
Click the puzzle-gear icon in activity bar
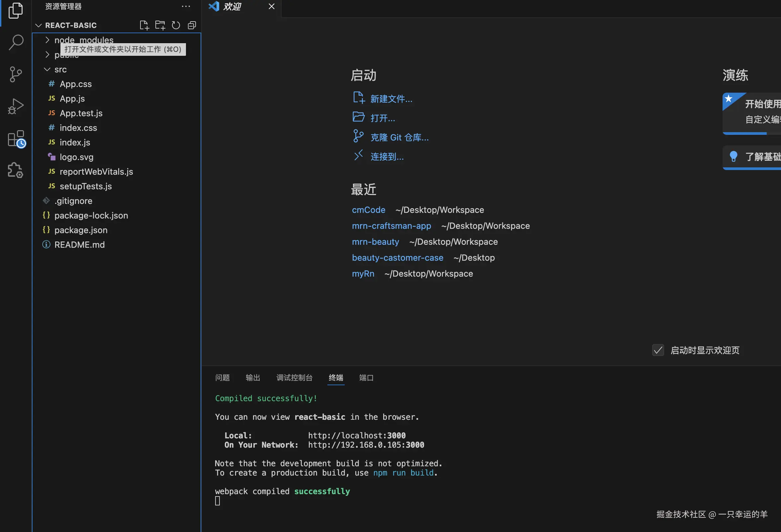[x=16, y=170]
